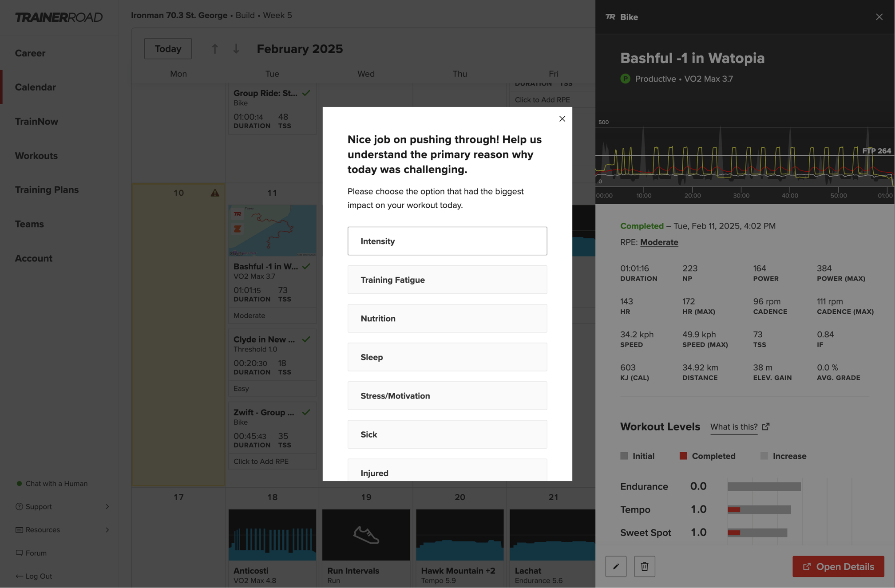This screenshot has width=895, height=588.
Task: Click the Easy label under Clyde card
Action: click(x=241, y=388)
